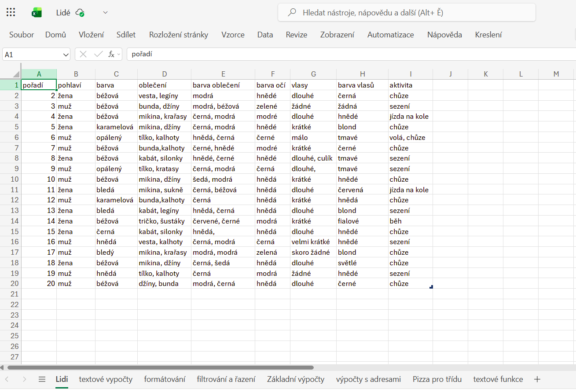Open the all sheets list icon
Image resolution: width=576 pixels, height=392 pixels.
click(42, 379)
